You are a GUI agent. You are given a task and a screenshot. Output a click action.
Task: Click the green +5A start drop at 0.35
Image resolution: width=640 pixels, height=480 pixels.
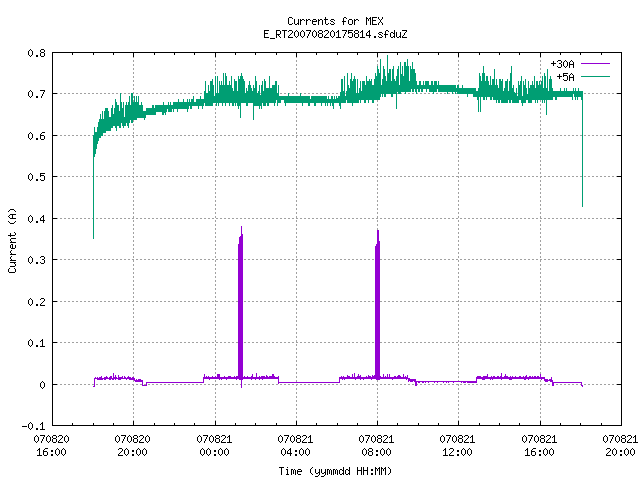tap(93, 196)
